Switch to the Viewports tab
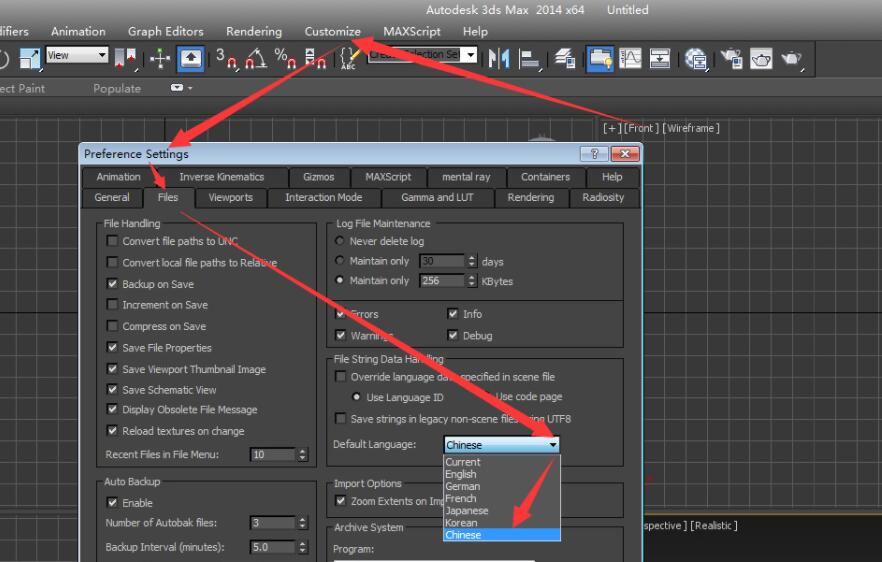 click(230, 197)
